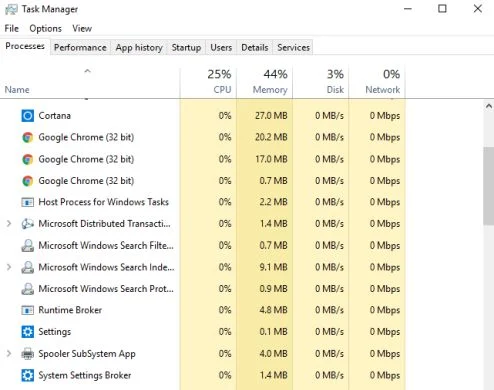Select the Settings process name
The height and width of the screenshot is (390, 494).
click(x=55, y=332)
